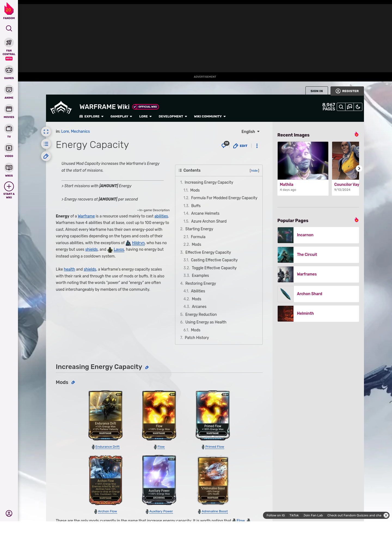Click the Edit page button
Image resolution: width=392 pixels, height=545 pixels.
240,146
